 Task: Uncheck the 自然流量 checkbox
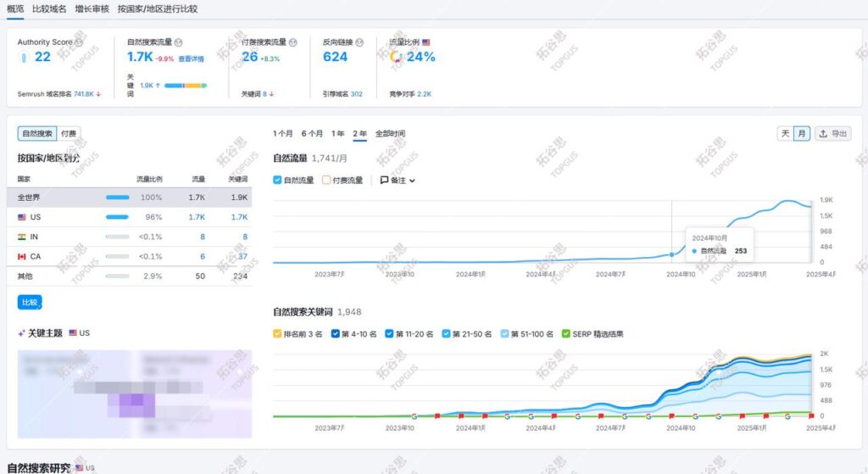(x=278, y=180)
